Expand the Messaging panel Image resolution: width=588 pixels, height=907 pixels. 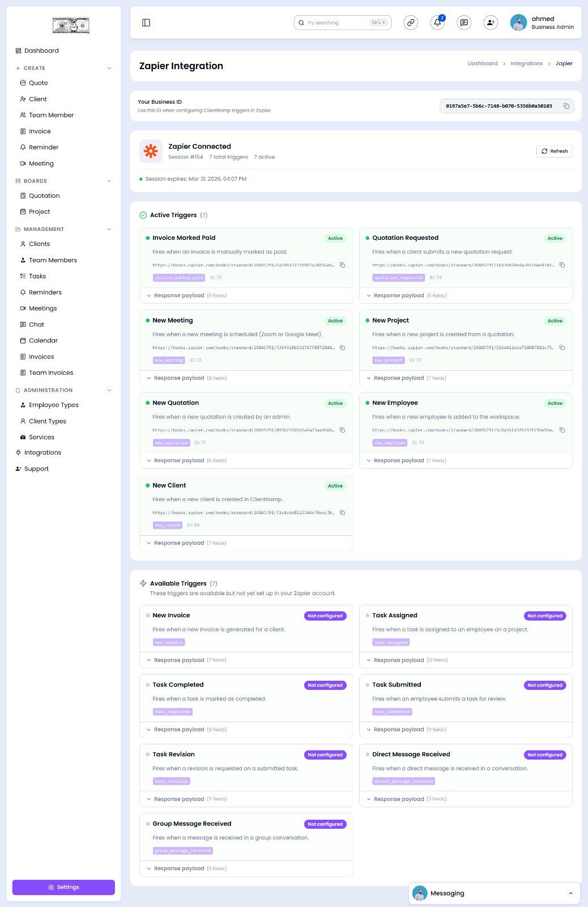(x=570, y=893)
